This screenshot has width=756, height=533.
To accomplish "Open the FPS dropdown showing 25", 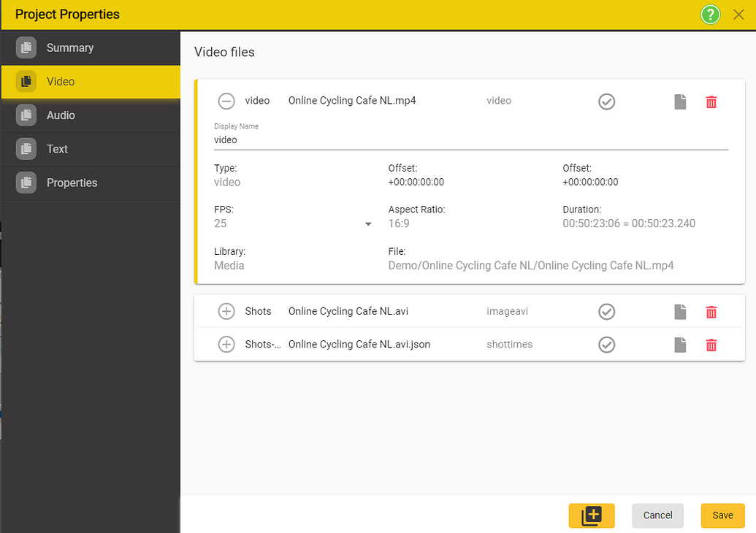I will pos(294,224).
